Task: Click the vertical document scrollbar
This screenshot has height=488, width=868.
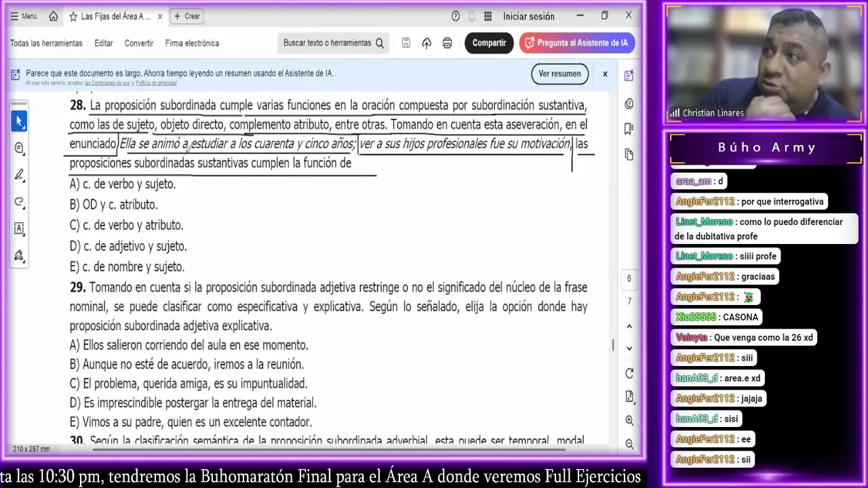Action: (x=613, y=345)
